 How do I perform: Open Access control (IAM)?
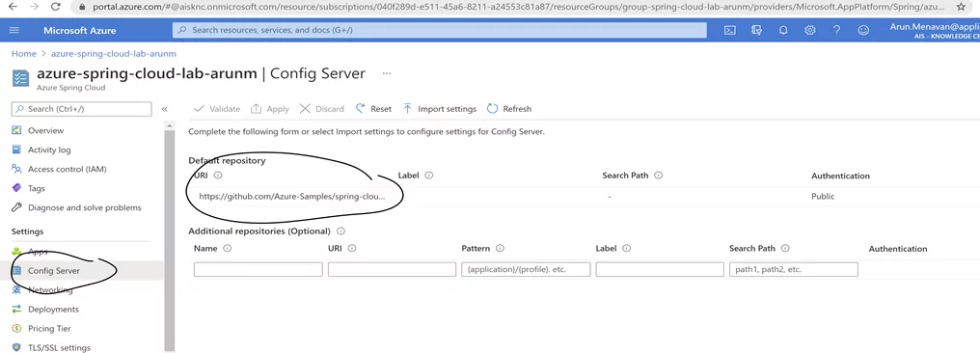pyautogui.click(x=67, y=170)
